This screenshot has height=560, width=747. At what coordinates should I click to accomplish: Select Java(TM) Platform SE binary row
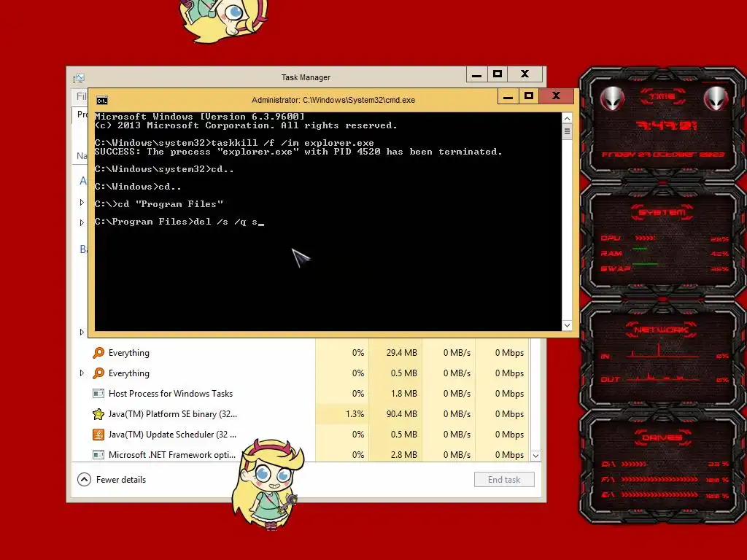[x=301, y=414]
